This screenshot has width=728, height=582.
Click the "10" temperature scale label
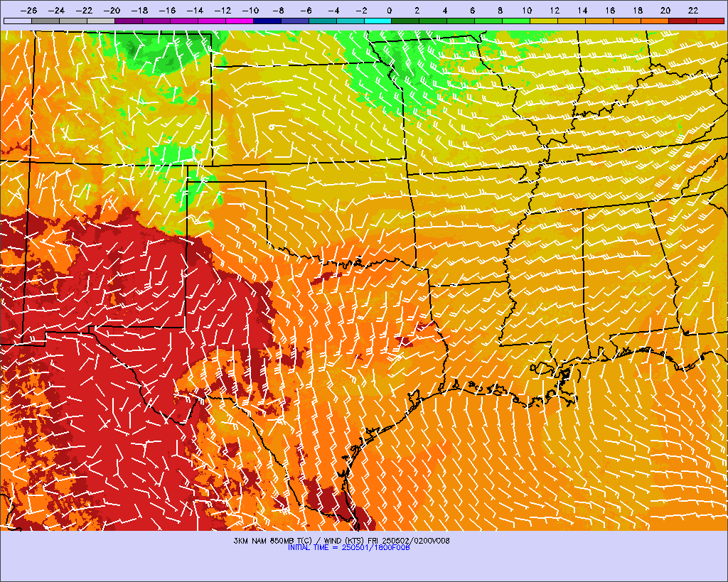[x=527, y=11]
